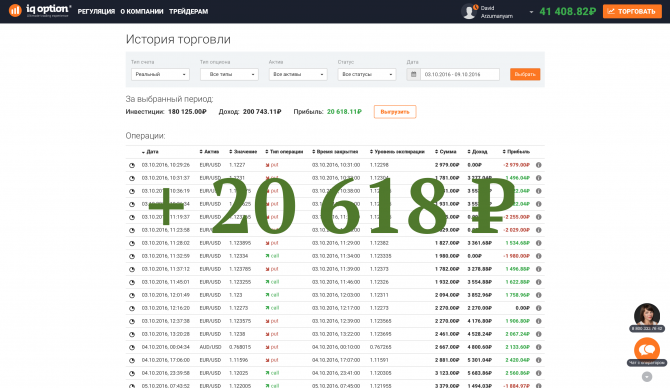Click put type in 11:28:02 row

272,243
